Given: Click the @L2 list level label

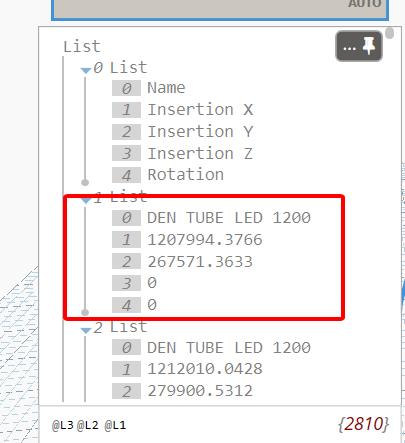Looking at the screenshot, I should (x=88, y=425).
